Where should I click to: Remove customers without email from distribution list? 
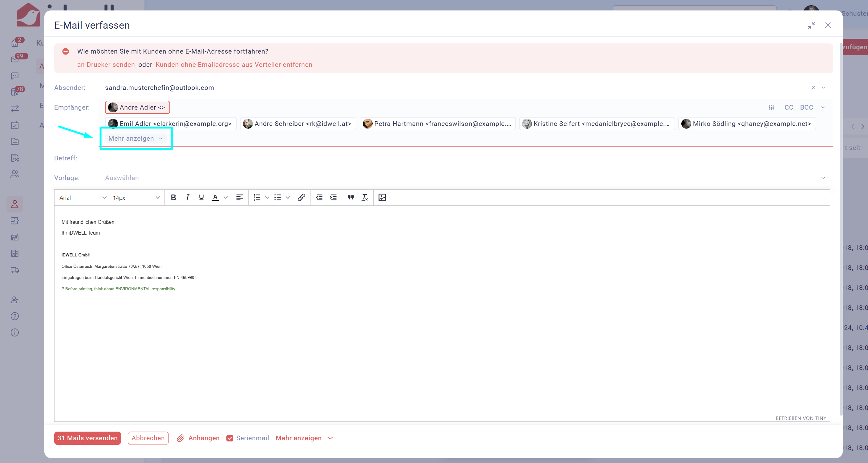pos(234,65)
